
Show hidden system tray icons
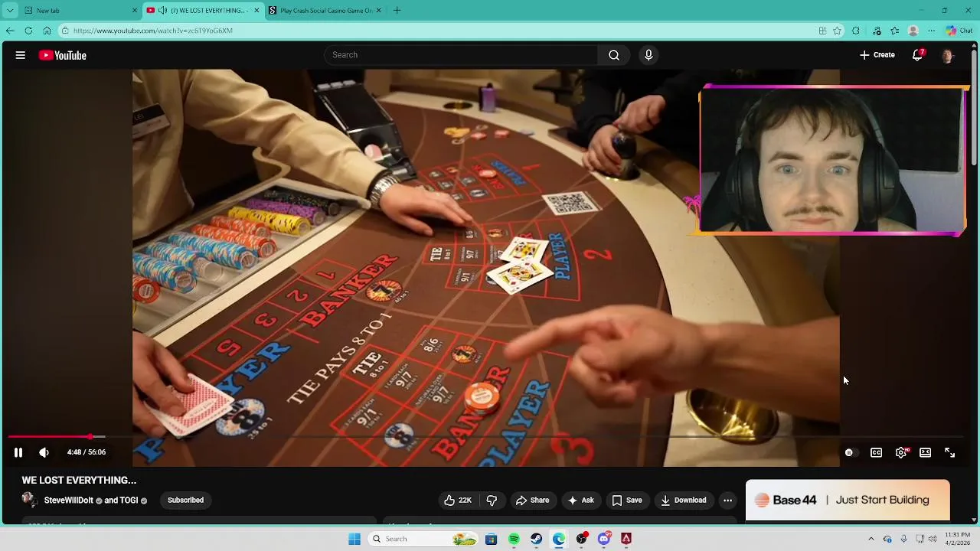[x=871, y=539]
